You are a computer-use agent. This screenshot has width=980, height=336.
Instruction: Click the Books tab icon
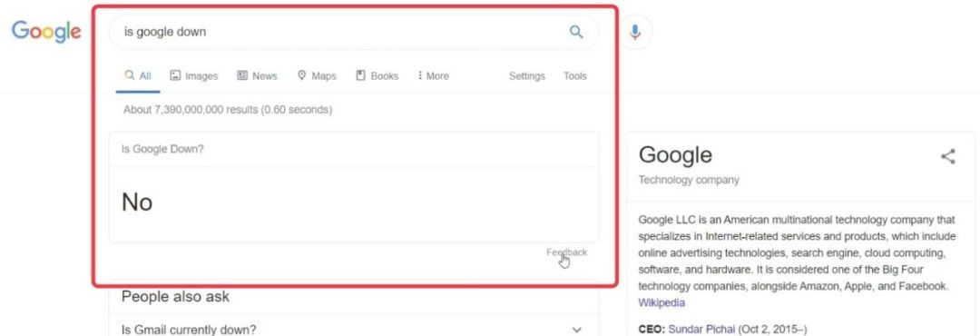360,75
